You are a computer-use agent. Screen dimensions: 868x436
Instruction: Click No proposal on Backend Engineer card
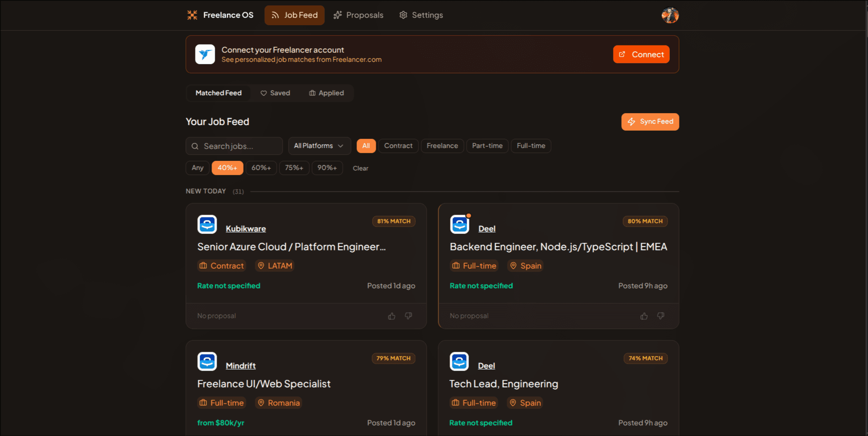point(469,316)
